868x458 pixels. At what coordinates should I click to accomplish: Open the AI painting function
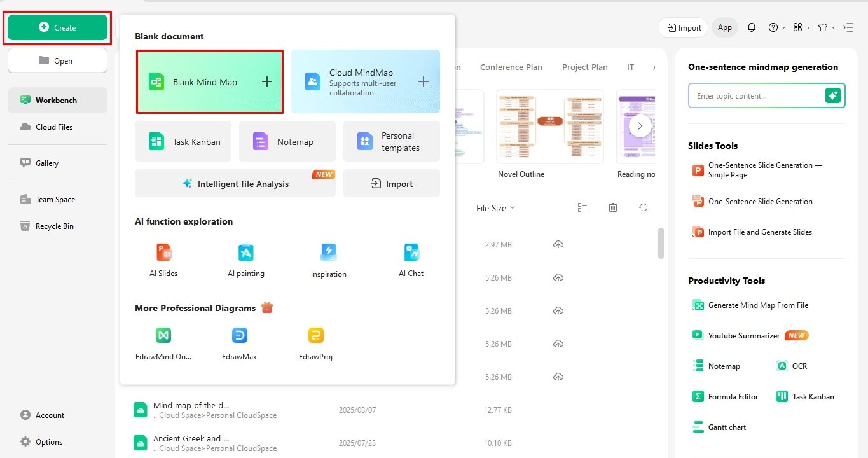(246, 260)
